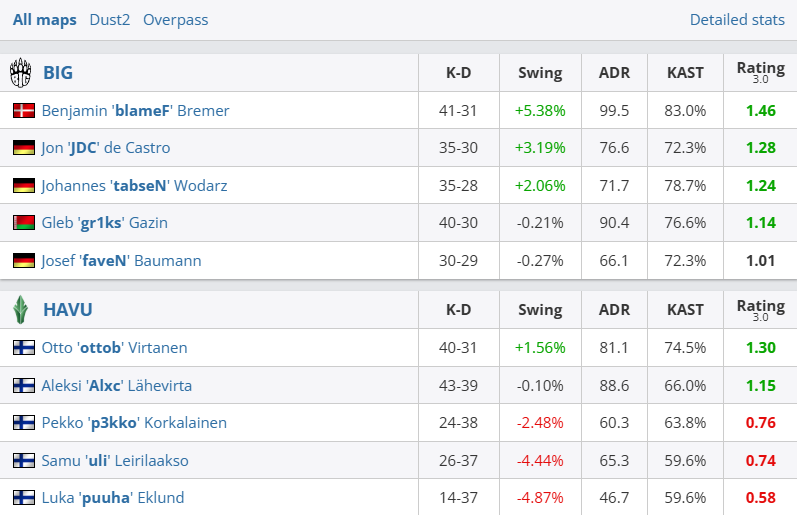Switch to the Dust2 map tab
This screenshot has height=515, width=797.
click(109, 20)
